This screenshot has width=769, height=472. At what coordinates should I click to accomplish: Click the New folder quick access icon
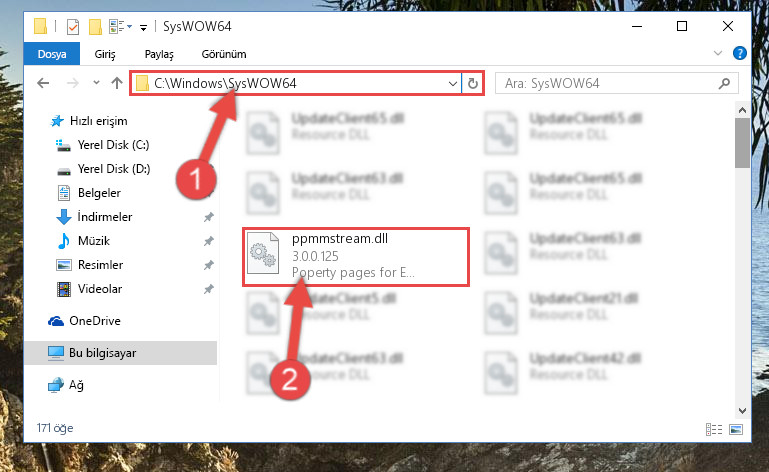point(95,26)
